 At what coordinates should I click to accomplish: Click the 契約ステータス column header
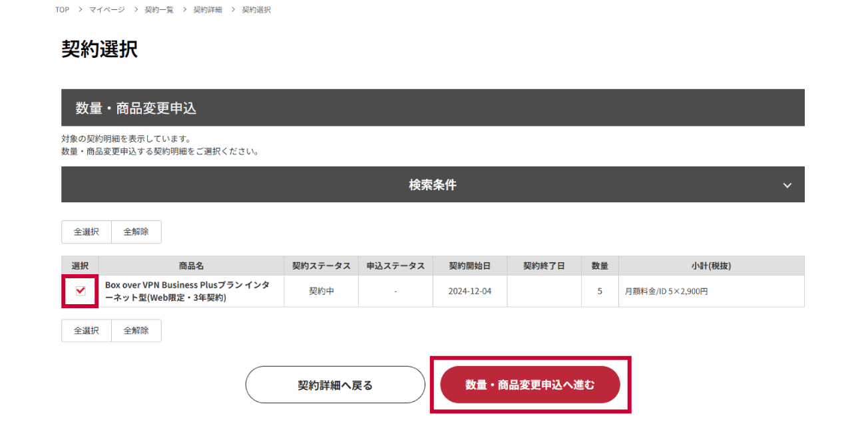322,266
